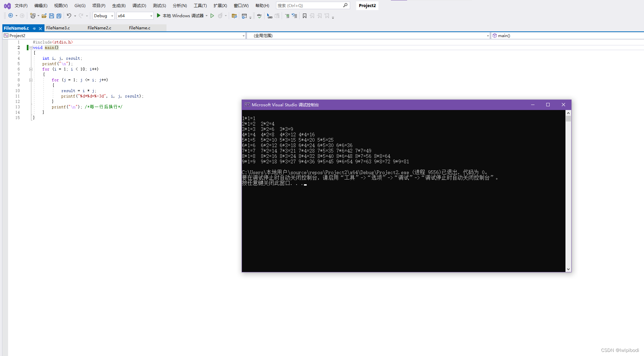This screenshot has height=356, width=644.
Task: Click the '9*9=81' console output
Action: [x=401, y=162]
